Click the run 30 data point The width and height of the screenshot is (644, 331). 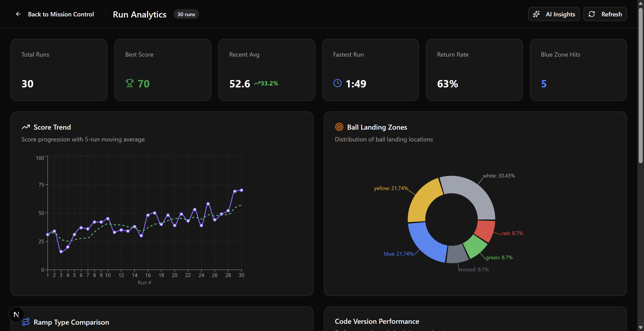pos(241,190)
